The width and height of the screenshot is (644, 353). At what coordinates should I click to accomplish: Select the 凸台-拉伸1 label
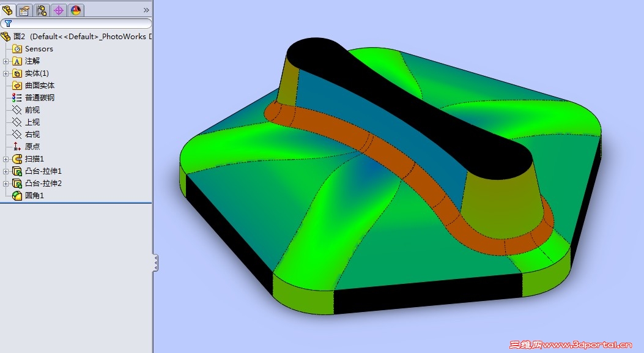pyautogui.click(x=43, y=171)
